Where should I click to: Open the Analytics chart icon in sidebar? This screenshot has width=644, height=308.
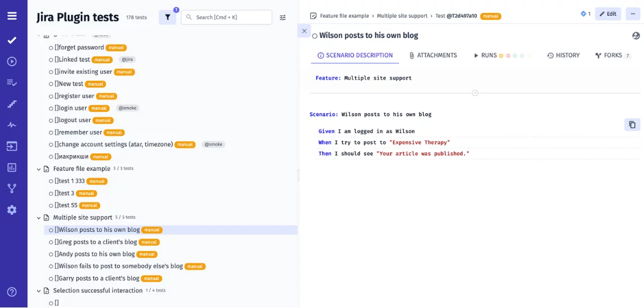[x=12, y=167]
